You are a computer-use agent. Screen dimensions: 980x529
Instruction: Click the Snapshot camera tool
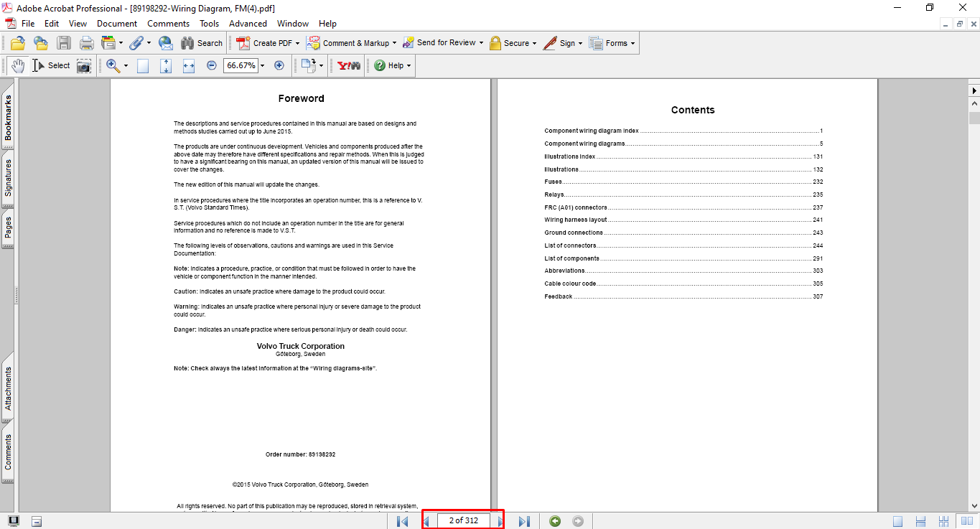tap(84, 66)
